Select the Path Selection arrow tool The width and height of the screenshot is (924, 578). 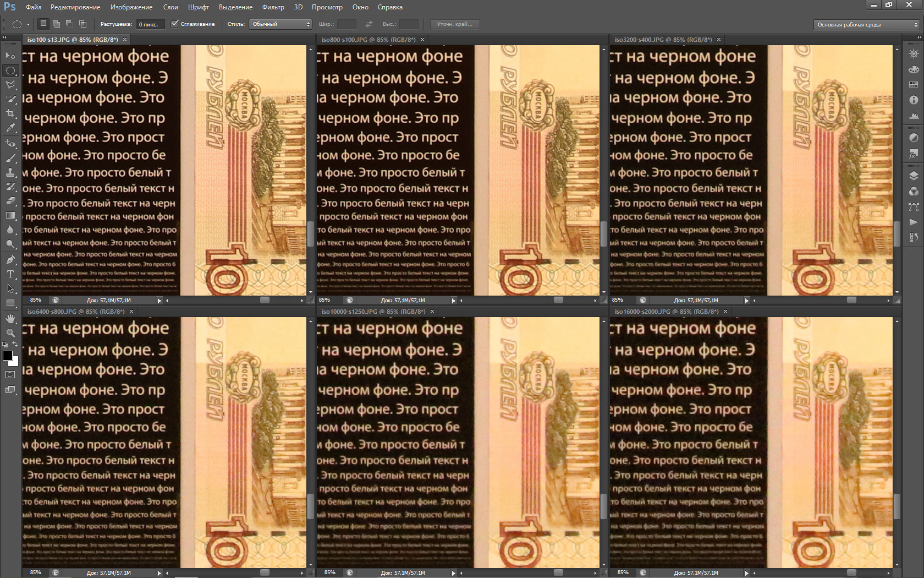(10, 288)
